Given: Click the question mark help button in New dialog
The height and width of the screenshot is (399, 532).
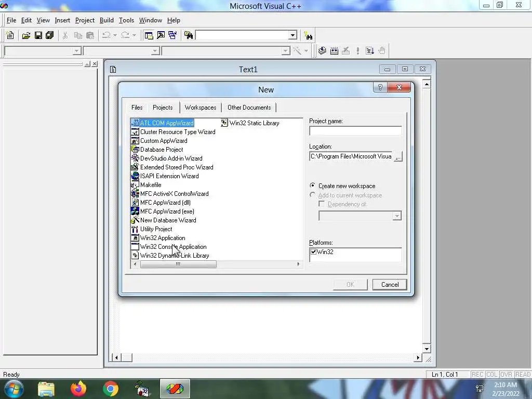Looking at the screenshot, I should pos(380,87).
